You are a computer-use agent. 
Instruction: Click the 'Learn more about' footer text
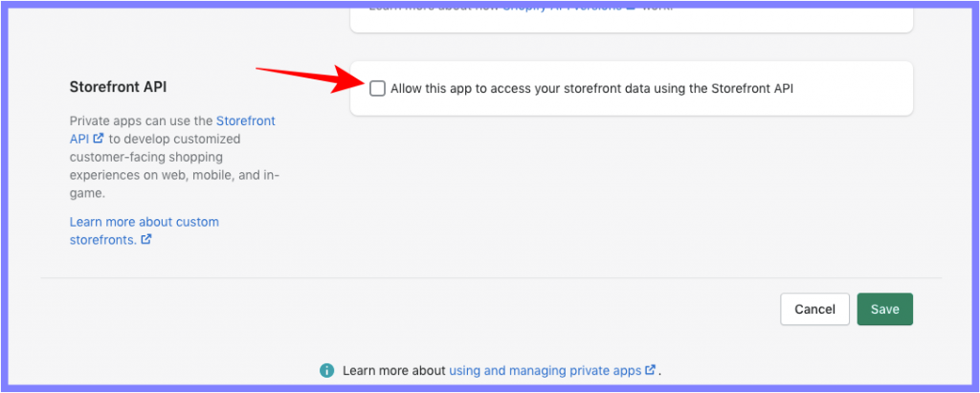tap(394, 370)
